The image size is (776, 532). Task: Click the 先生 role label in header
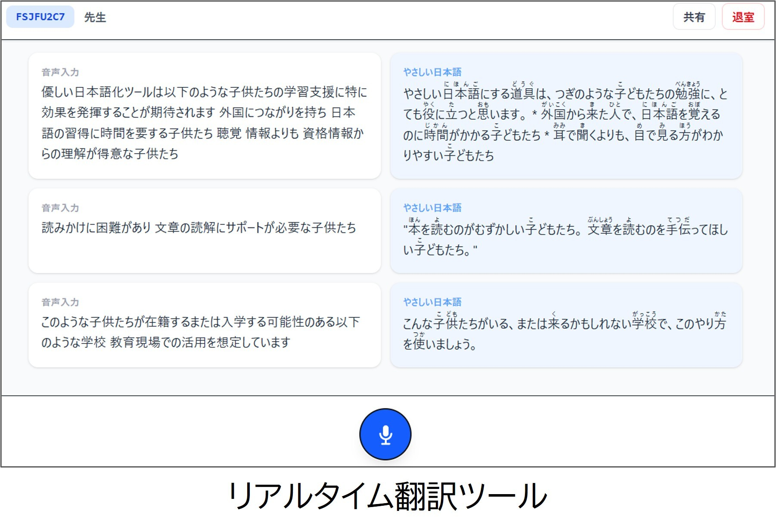tap(95, 17)
